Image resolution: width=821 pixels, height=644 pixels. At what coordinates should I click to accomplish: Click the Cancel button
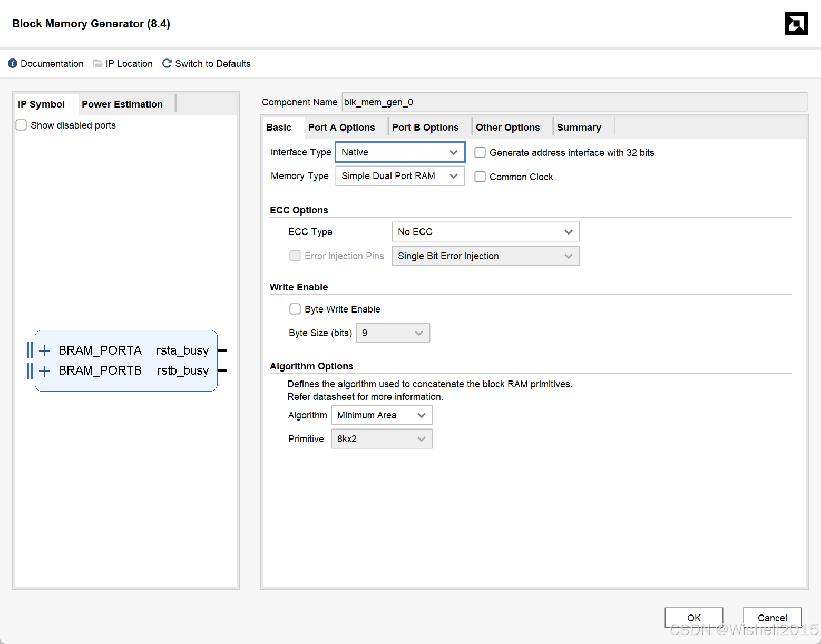click(773, 618)
